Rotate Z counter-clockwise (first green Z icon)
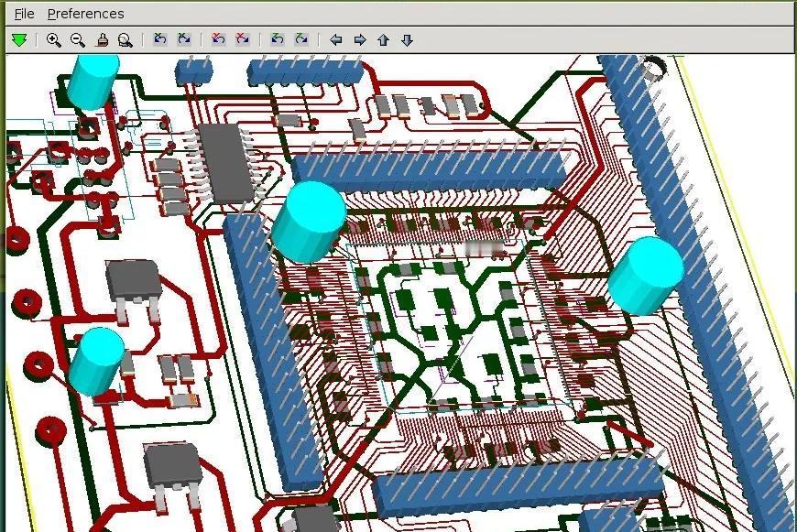The width and height of the screenshot is (797, 532). coord(278,39)
